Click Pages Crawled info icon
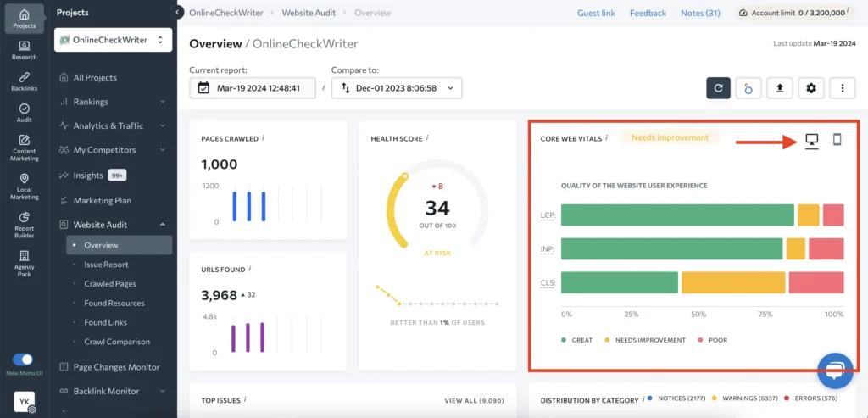This screenshot has height=418, width=868. coord(263,137)
